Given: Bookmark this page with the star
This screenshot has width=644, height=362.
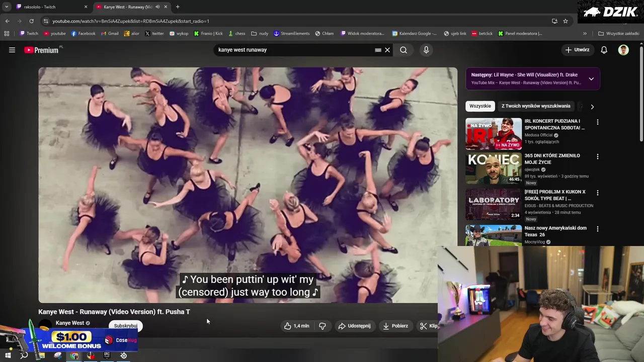Looking at the screenshot, I should tap(566, 21).
